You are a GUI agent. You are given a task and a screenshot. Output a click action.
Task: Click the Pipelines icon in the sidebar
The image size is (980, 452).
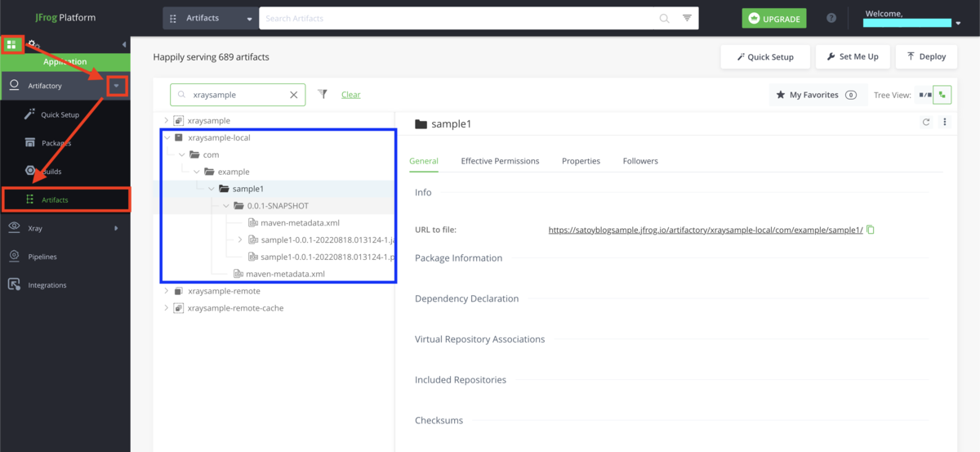click(x=14, y=257)
